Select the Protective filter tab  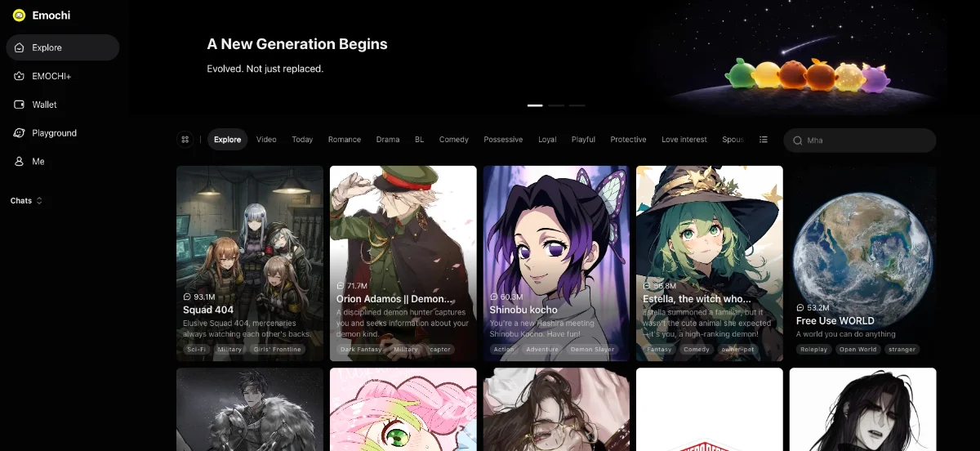coord(628,140)
